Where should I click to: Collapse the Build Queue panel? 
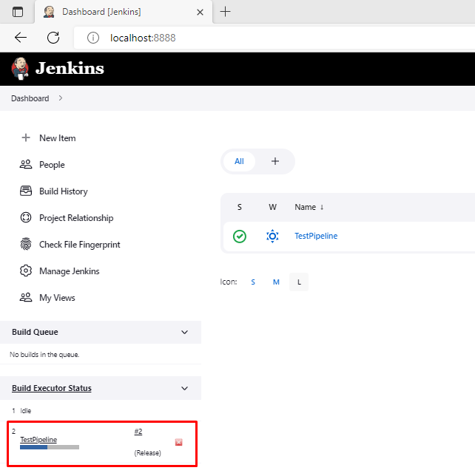[x=184, y=332]
